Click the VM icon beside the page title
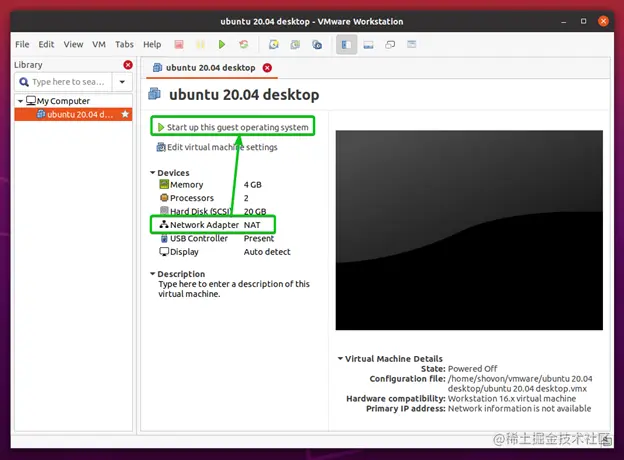This screenshot has height=460, width=624. pyautogui.click(x=154, y=94)
